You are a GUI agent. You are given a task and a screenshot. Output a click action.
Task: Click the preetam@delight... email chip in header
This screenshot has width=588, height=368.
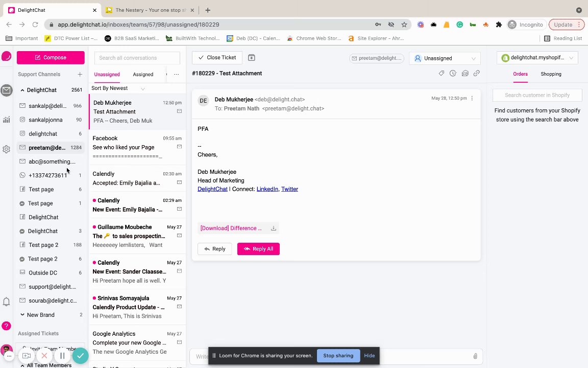(377, 58)
